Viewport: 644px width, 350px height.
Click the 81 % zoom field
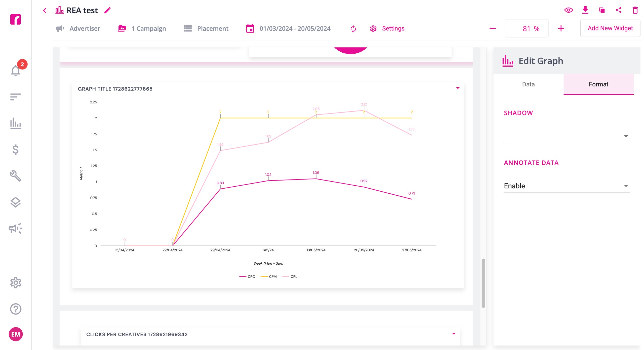[527, 28]
